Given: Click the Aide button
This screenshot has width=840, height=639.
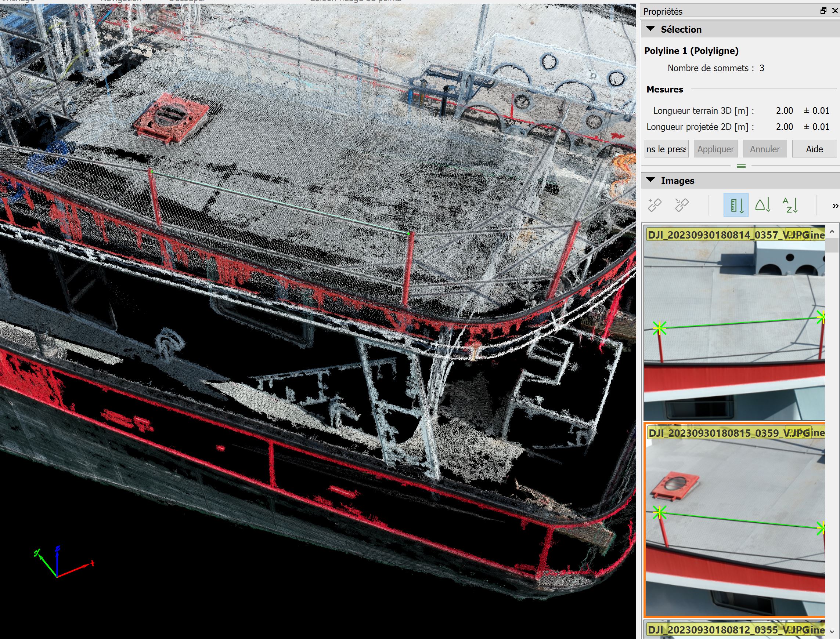Looking at the screenshot, I should (x=814, y=149).
